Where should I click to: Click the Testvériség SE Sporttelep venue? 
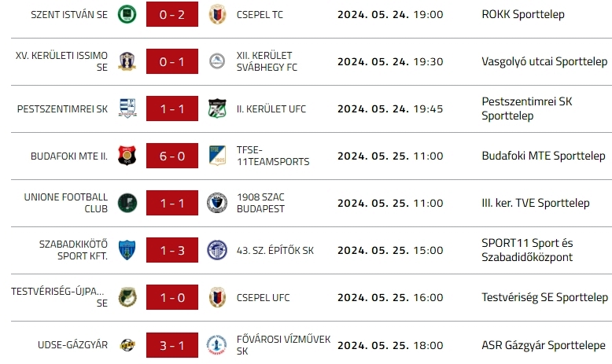tap(544, 297)
